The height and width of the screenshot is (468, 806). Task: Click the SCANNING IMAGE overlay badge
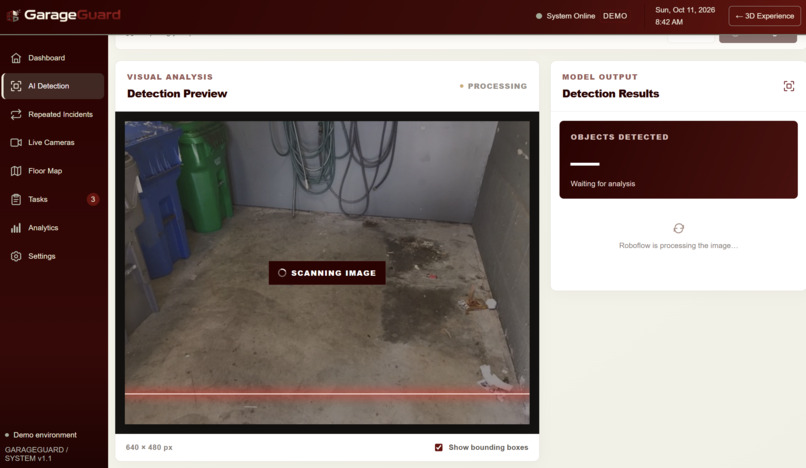click(x=327, y=273)
